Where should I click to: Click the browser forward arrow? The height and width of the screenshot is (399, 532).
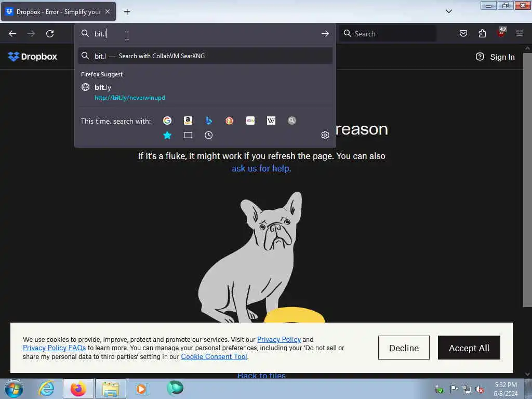(x=31, y=34)
